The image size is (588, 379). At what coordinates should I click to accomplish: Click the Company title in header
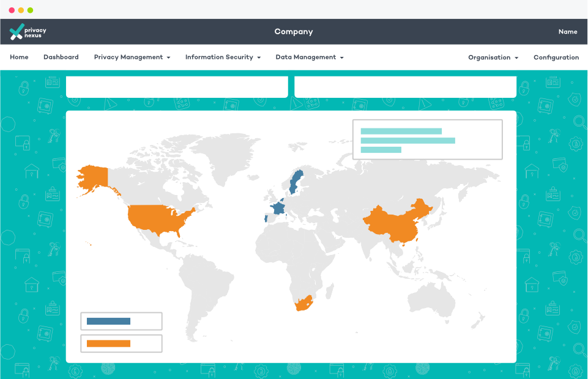294,32
